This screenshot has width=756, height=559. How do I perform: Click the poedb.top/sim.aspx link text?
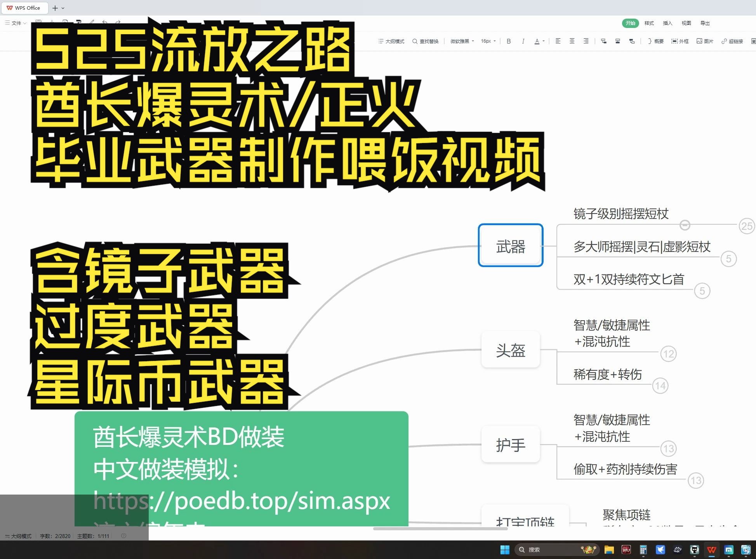(242, 501)
